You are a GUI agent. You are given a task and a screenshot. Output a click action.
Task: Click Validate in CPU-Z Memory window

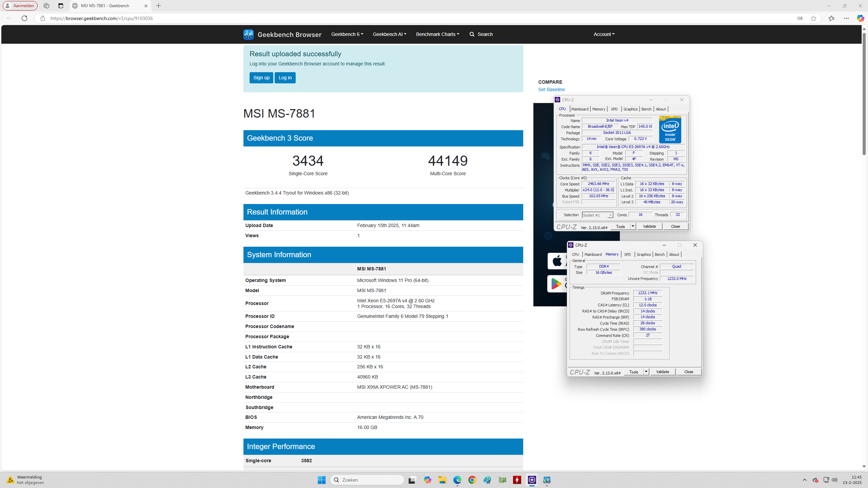point(663,372)
